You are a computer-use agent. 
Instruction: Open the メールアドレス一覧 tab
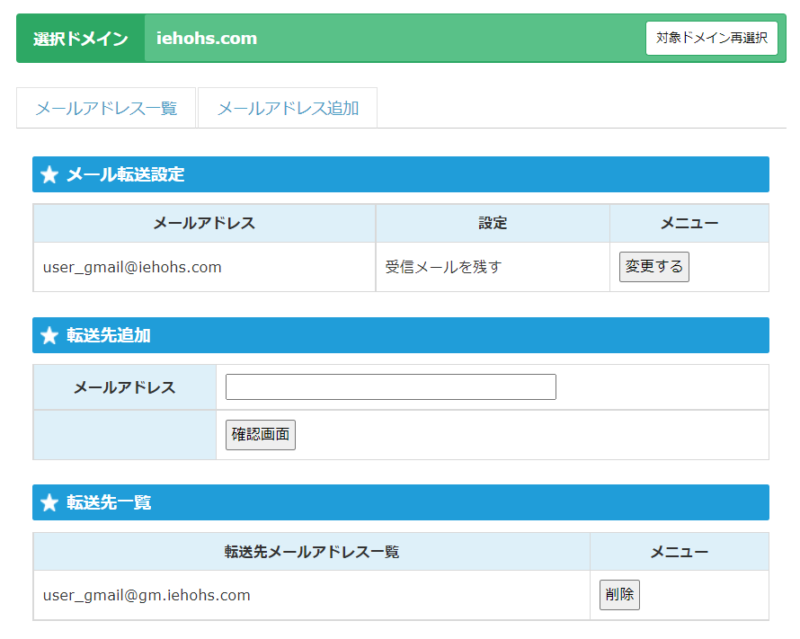point(106,108)
